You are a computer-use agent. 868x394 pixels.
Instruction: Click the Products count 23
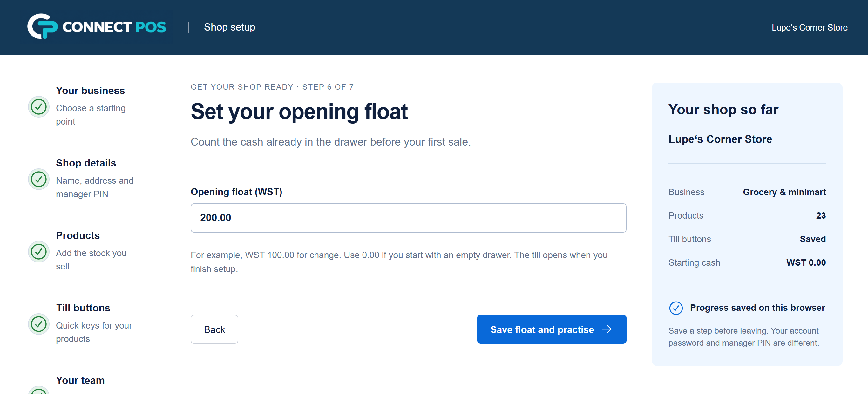821,216
